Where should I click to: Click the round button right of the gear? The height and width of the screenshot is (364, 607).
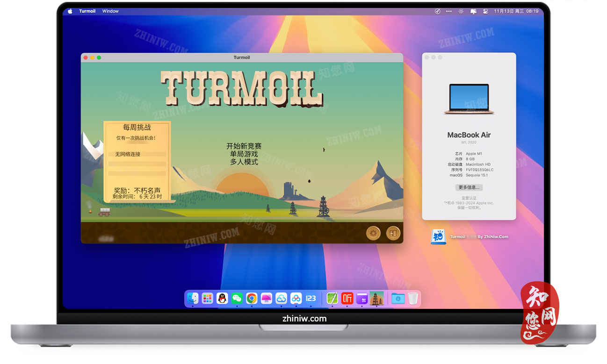[393, 233]
